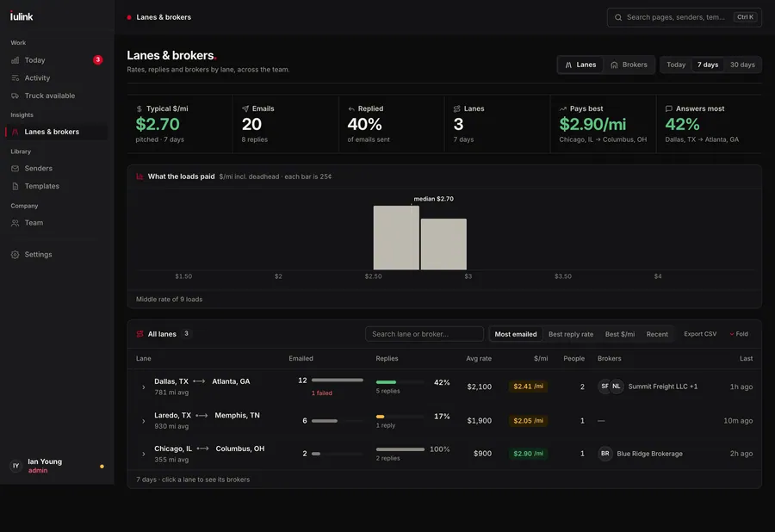Click the BR broker avatar for Blue Ridge

point(605,454)
